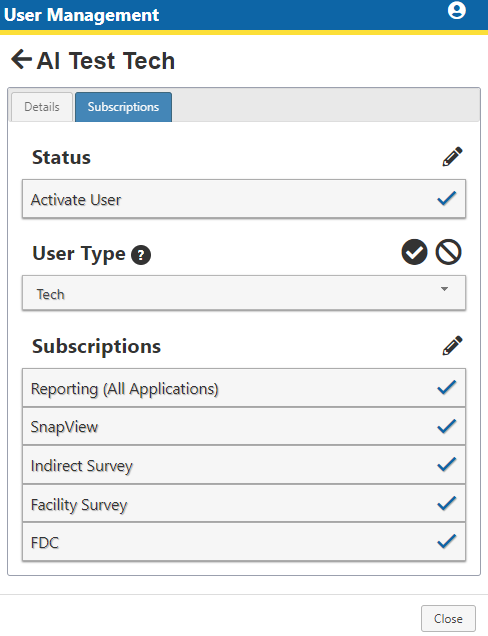The image size is (488, 636).
Task: Toggle the Indirect Survey subscription checkmark
Action: (x=447, y=465)
